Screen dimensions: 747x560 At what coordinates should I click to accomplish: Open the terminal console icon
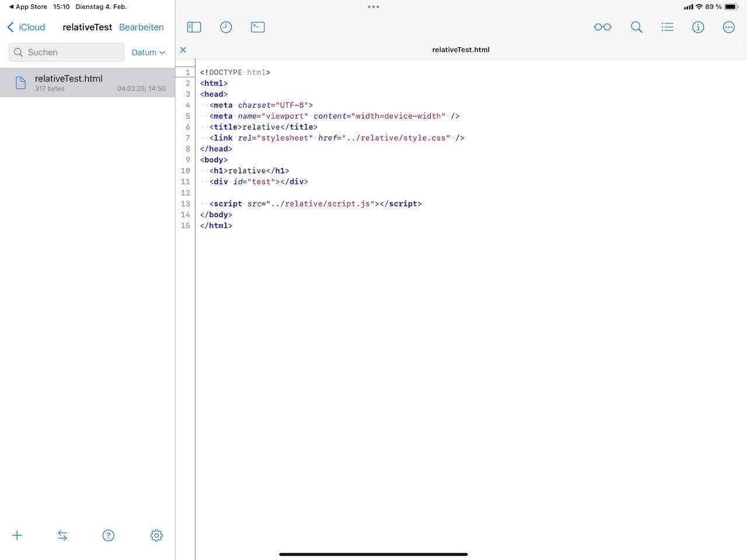click(x=257, y=27)
